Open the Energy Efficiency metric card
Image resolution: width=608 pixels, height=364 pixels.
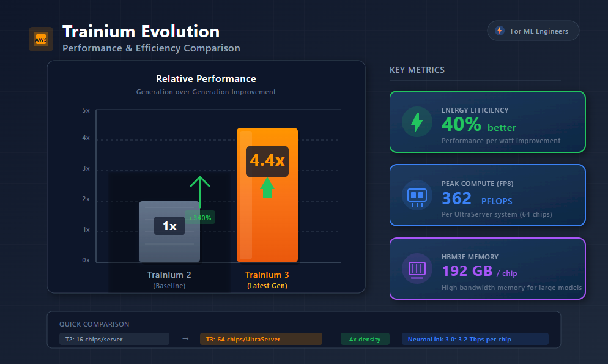click(x=488, y=122)
